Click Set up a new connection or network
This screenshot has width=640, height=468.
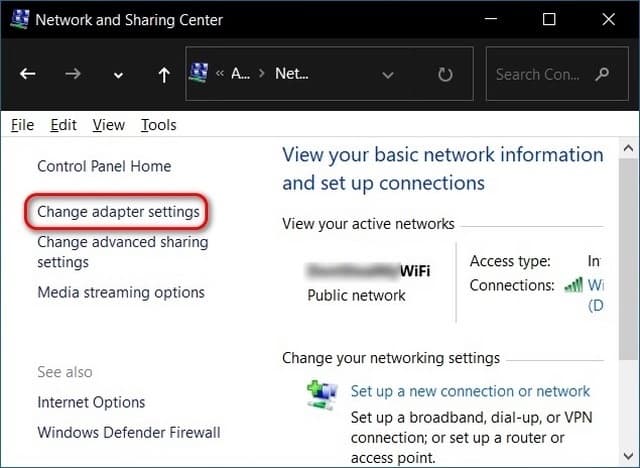pos(470,391)
